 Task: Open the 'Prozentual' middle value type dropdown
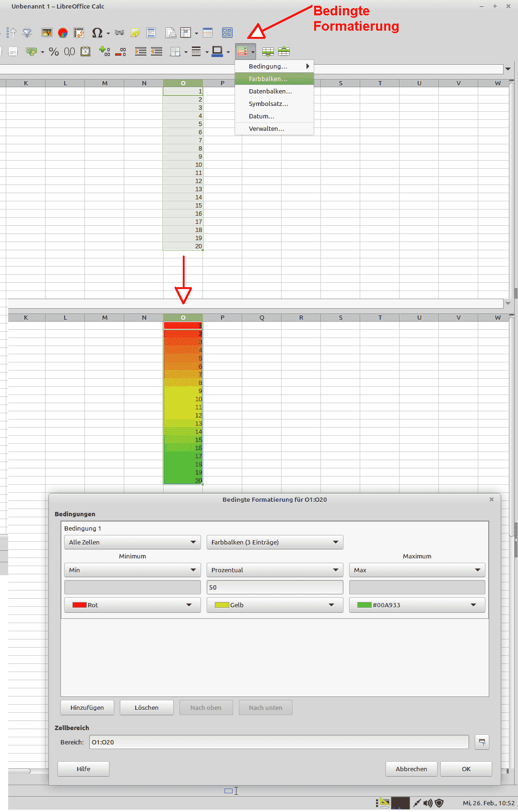pos(275,570)
